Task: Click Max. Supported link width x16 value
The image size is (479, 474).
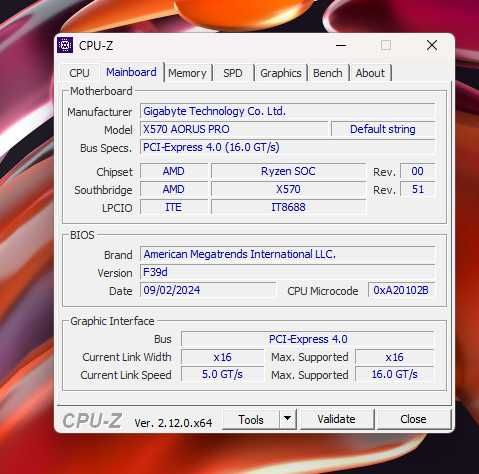Action: click(x=395, y=357)
